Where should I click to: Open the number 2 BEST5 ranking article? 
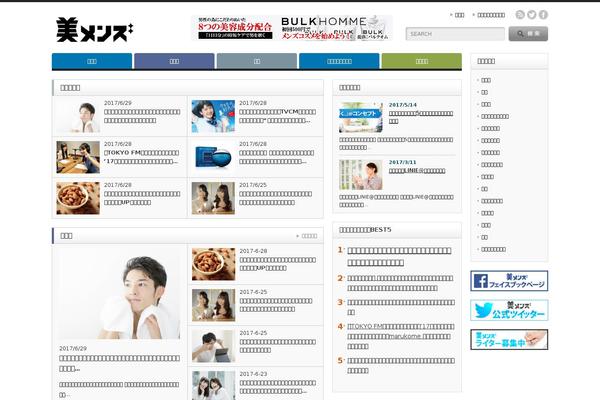(400, 283)
